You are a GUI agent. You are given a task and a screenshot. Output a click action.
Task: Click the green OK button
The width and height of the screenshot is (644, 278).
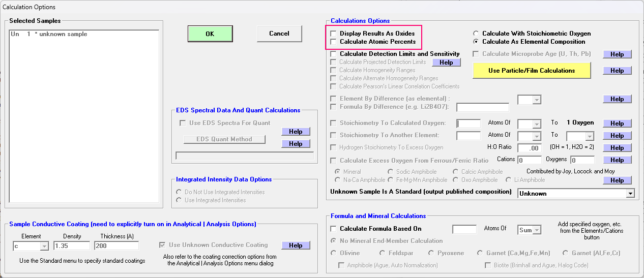tap(210, 34)
